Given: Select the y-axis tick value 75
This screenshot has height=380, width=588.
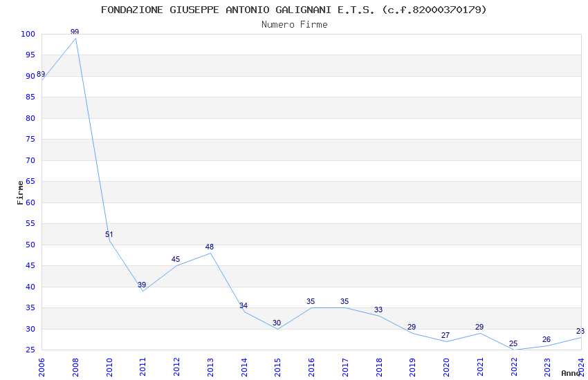Looking at the screenshot, I should click(x=30, y=140).
